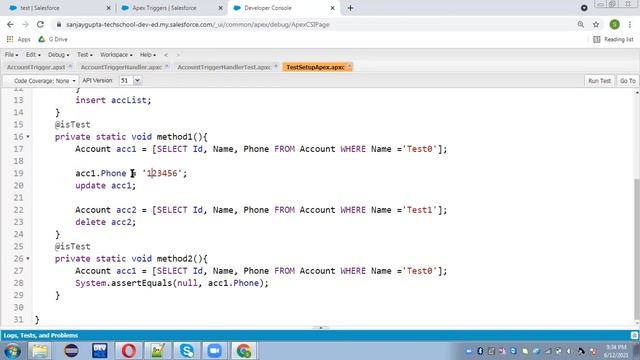The image size is (640, 360).
Task: Click Run Test button
Action: (x=599, y=81)
